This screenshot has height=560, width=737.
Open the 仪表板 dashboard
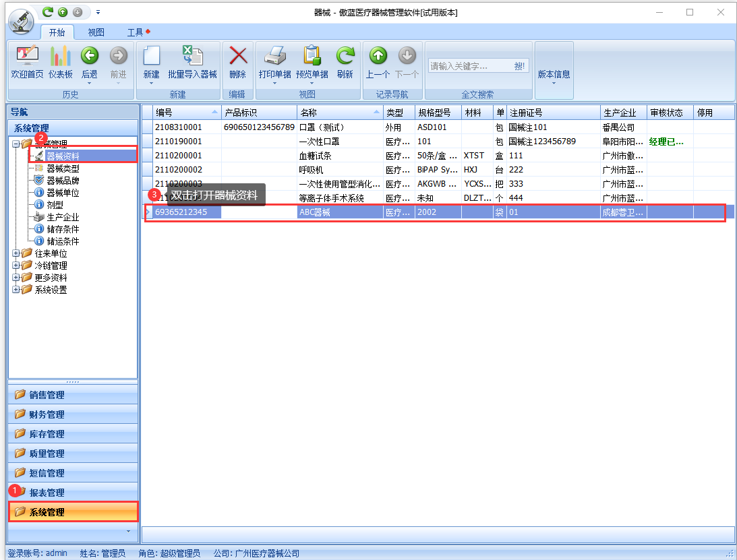pyautogui.click(x=61, y=62)
